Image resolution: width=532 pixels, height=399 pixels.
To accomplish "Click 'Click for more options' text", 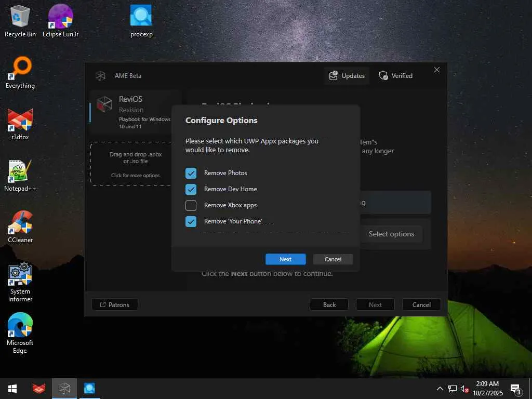I will [x=136, y=176].
